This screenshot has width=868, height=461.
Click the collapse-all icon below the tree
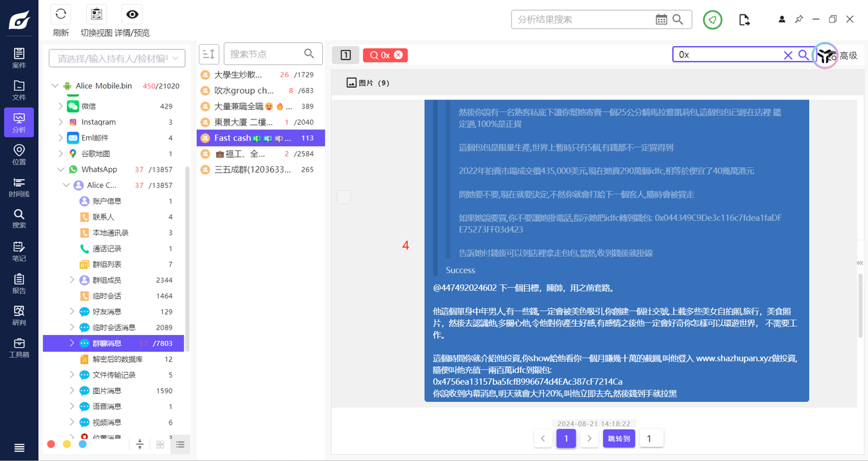[140, 444]
